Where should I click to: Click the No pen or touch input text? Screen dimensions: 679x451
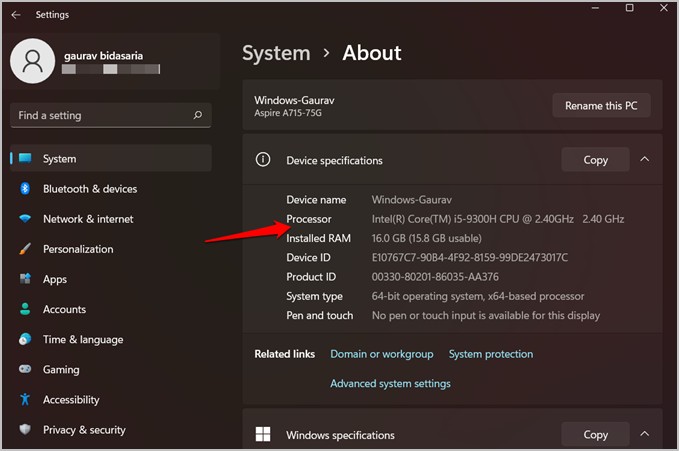486,315
